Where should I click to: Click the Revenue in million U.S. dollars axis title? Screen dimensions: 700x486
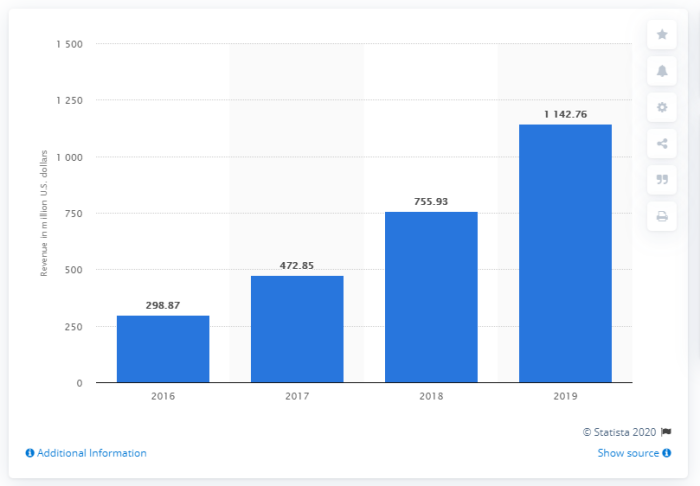pyautogui.click(x=44, y=213)
